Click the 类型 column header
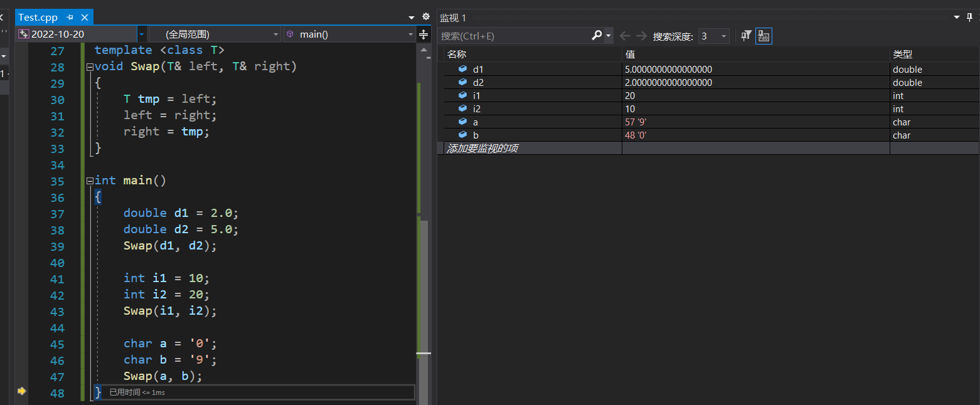 click(902, 55)
